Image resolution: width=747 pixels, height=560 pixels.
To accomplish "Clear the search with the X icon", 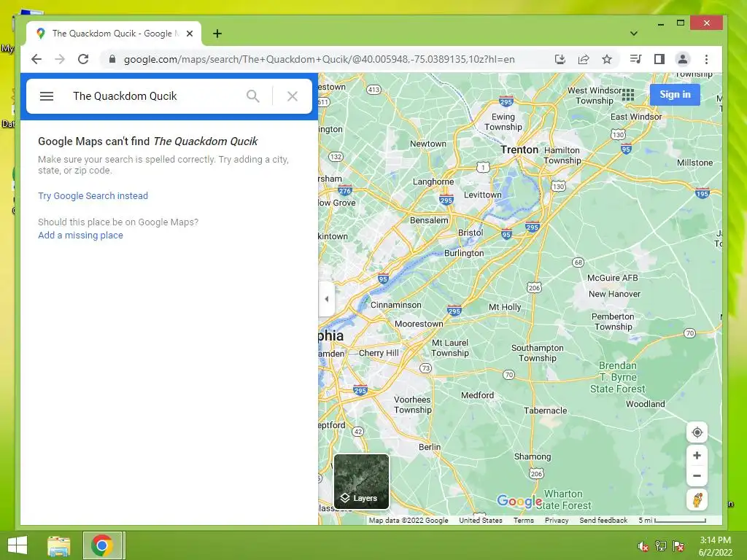I will coord(293,96).
